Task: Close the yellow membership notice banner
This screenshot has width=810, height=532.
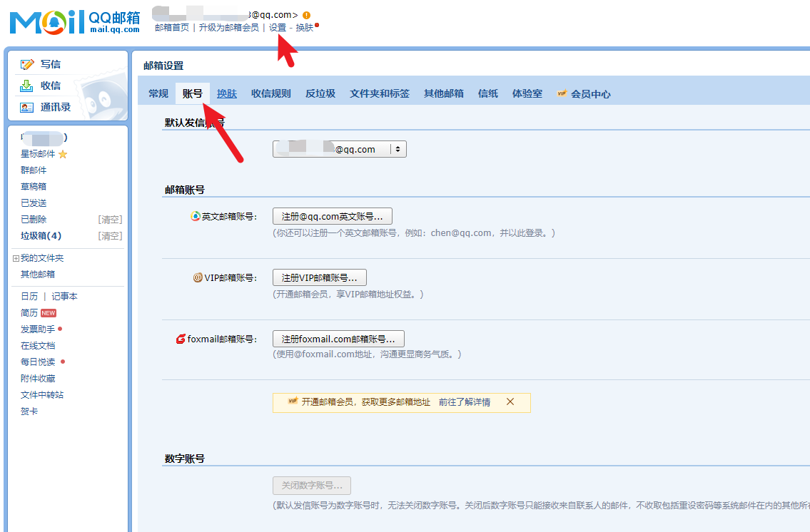Action: click(x=510, y=401)
